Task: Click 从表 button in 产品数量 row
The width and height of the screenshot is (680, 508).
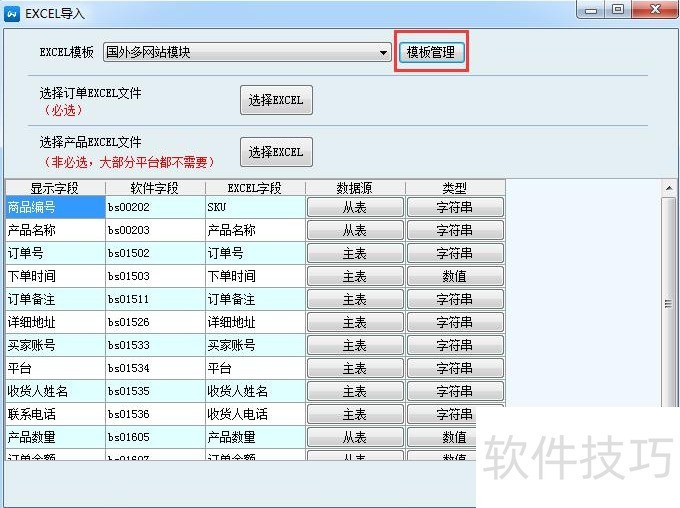Action: [x=355, y=438]
